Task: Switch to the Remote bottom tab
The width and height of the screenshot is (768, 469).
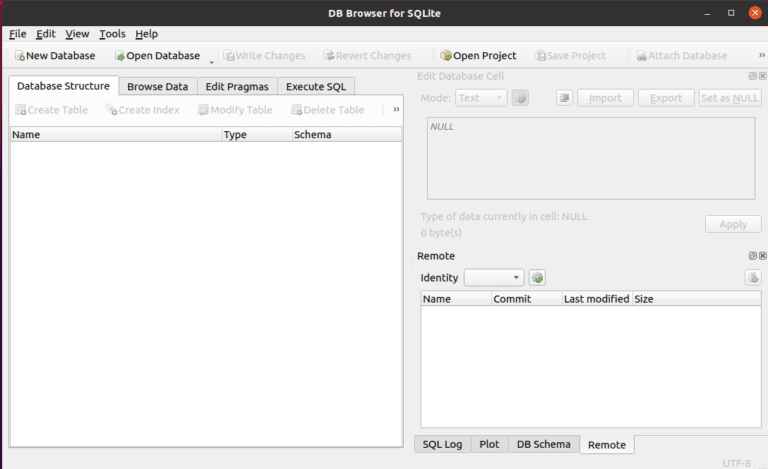Action: [607, 445]
